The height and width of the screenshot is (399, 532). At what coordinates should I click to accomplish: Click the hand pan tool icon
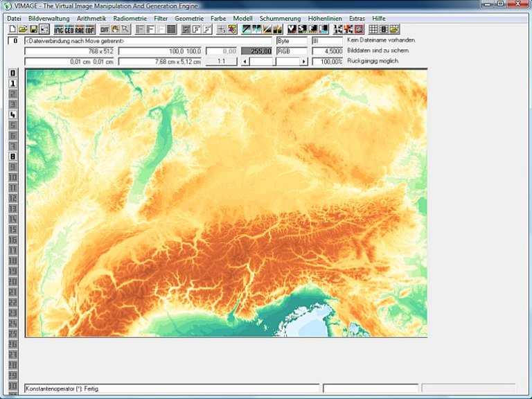coord(116,29)
